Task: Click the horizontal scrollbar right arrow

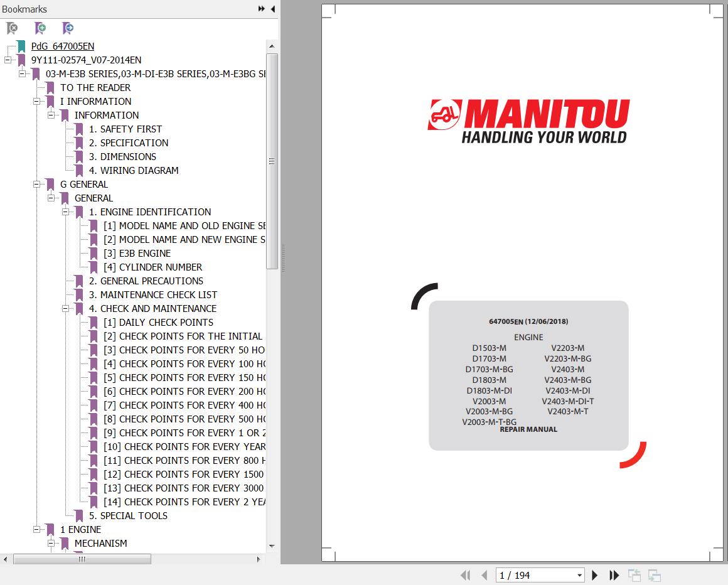Action: [x=259, y=559]
